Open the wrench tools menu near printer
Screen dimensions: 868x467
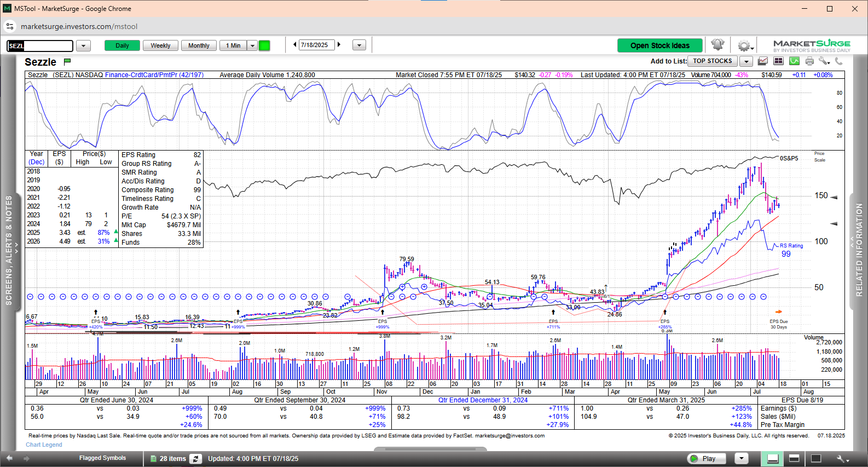click(x=824, y=61)
